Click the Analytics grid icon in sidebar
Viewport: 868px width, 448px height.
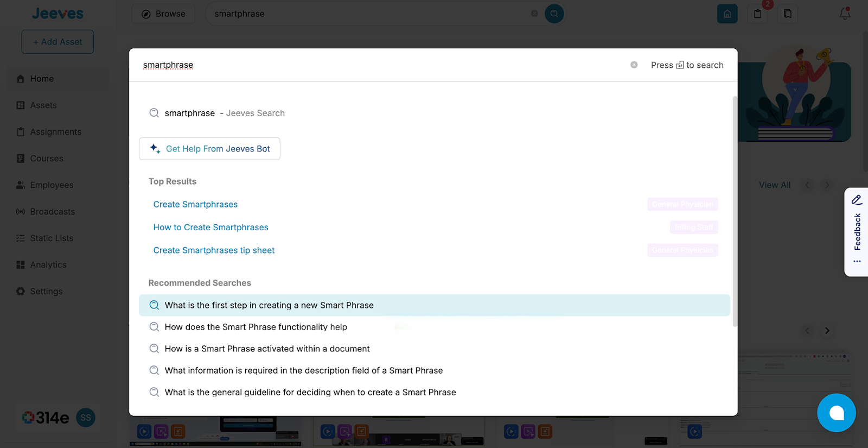21,265
